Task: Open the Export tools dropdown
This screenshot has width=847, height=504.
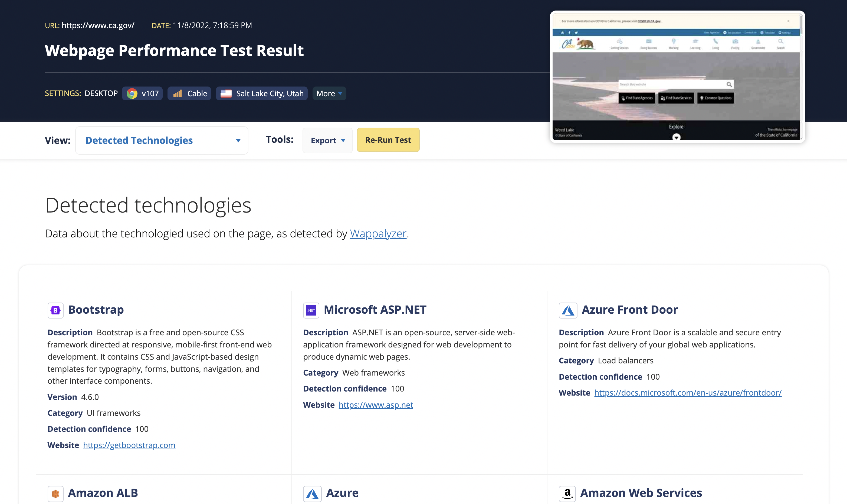Action: [x=327, y=140]
